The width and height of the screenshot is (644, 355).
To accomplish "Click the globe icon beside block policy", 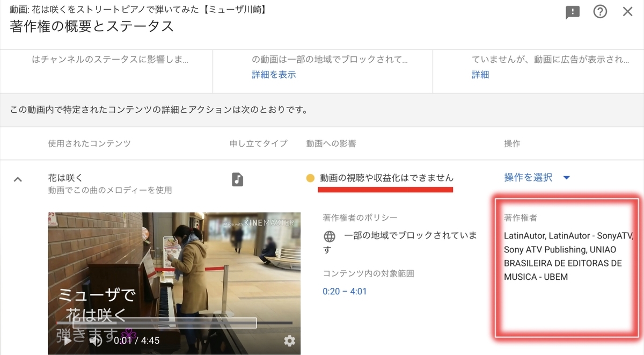I will pyautogui.click(x=330, y=236).
